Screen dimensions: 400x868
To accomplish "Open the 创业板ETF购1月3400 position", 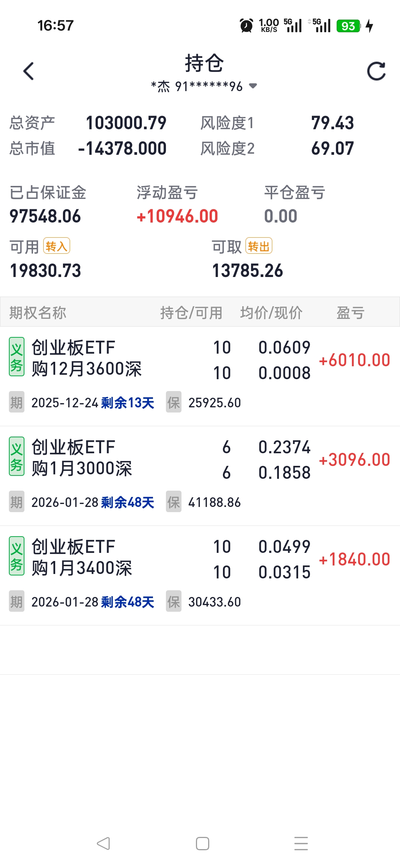I will click(x=81, y=558).
